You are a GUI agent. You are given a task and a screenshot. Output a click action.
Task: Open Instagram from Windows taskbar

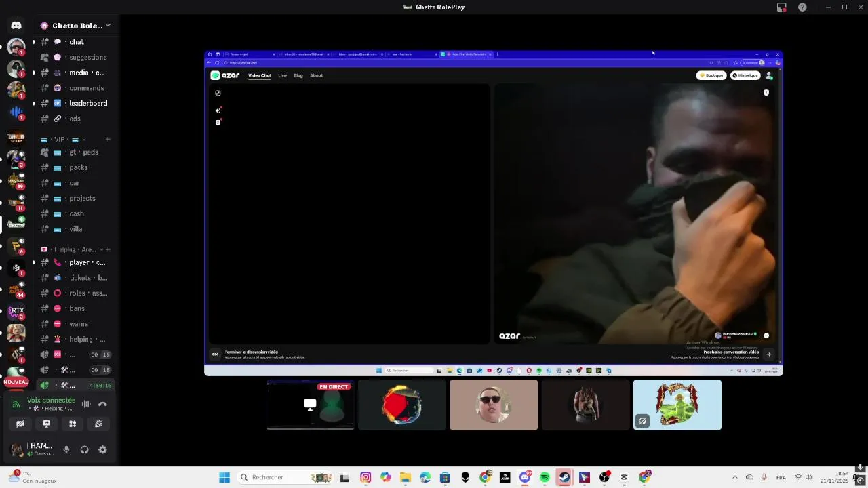tap(366, 477)
